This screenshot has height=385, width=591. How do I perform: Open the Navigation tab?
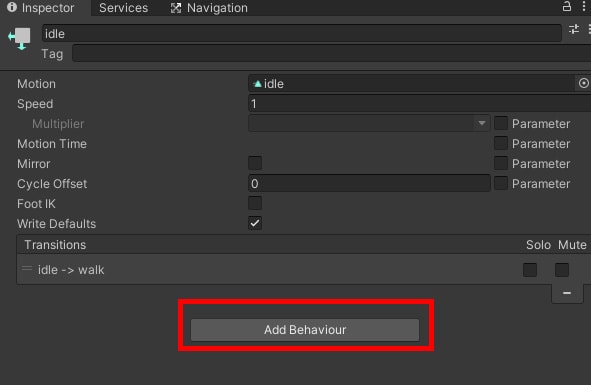tap(209, 8)
